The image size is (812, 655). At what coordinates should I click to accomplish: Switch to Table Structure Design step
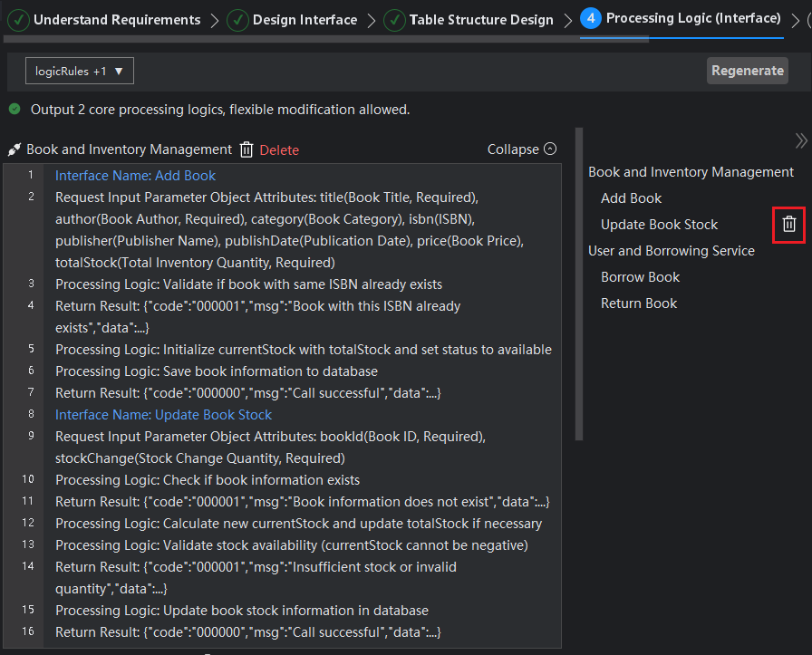point(480,19)
